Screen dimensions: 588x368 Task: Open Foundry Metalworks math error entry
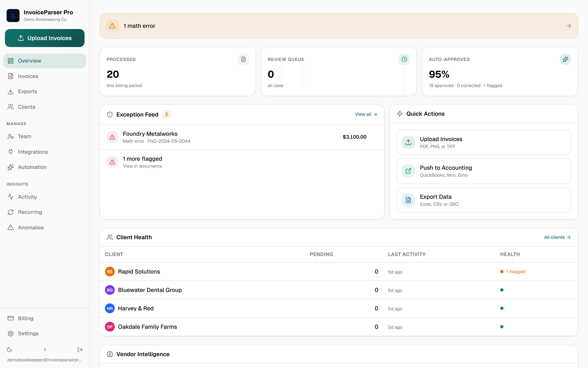(x=242, y=137)
